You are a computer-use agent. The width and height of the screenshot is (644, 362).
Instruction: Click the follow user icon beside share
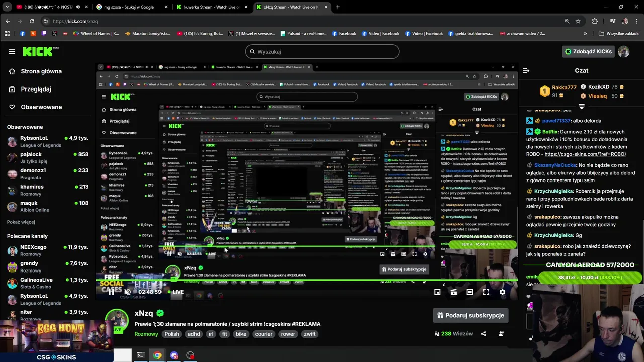click(501, 334)
